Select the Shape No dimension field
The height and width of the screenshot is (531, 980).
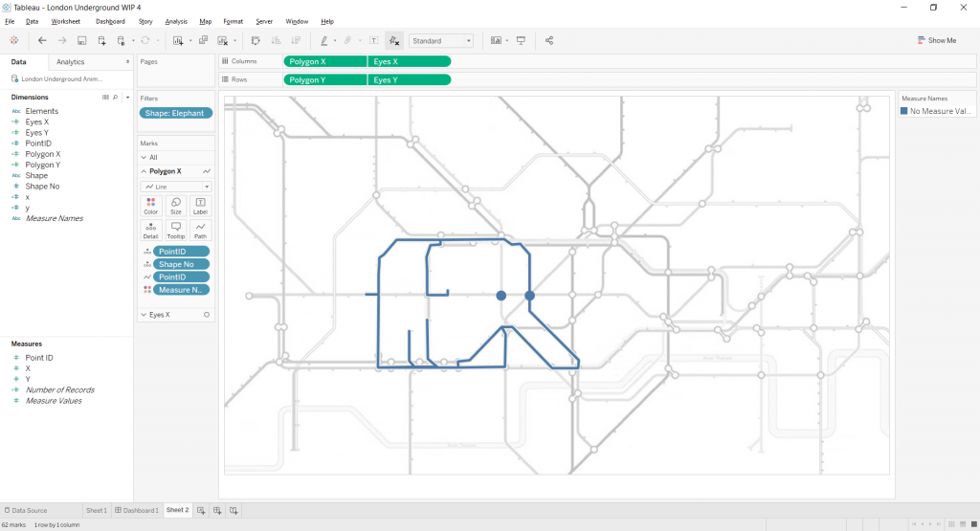tap(42, 187)
